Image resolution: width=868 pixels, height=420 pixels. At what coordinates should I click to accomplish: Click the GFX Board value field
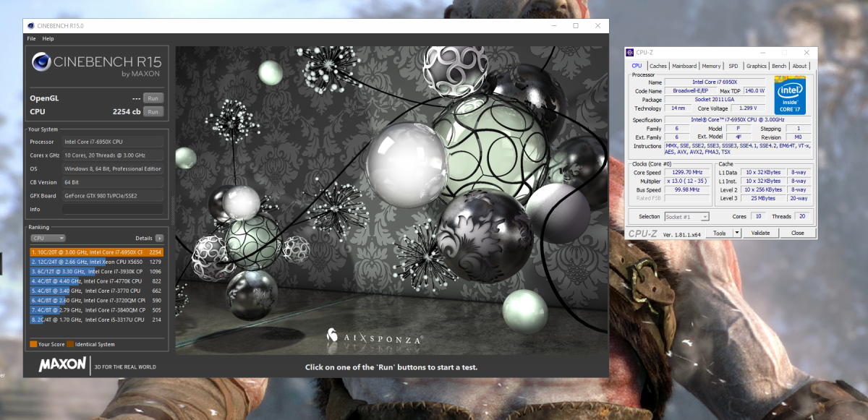click(x=113, y=196)
